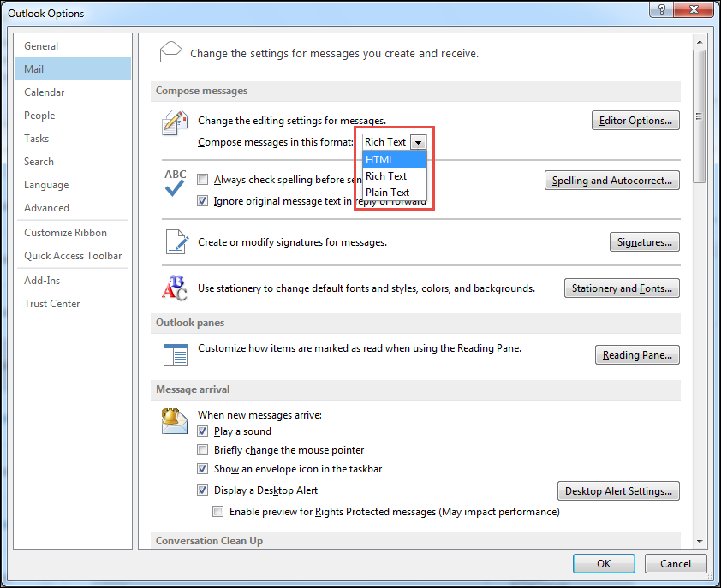This screenshot has height=588, width=721.
Task: Confirm changes with OK button
Action: [x=604, y=564]
